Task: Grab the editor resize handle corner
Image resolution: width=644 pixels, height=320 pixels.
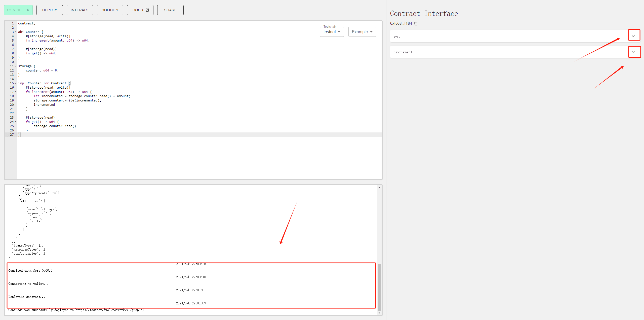Action: 381,179
